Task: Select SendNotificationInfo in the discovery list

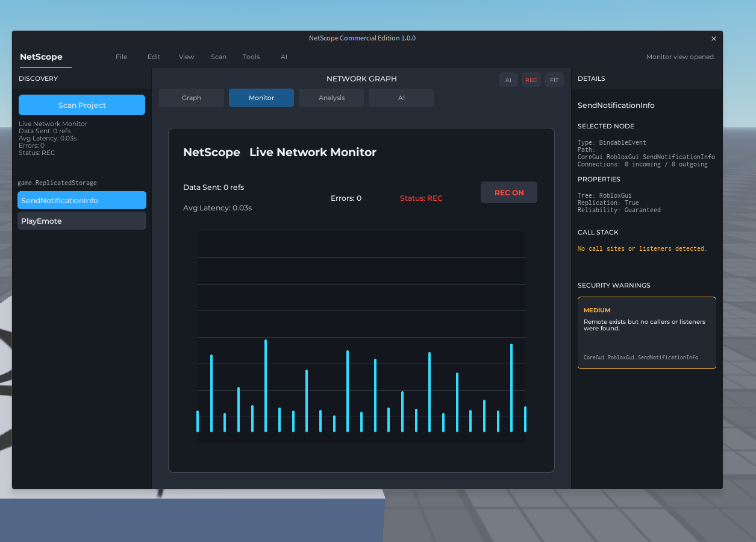Action: [x=82, y=200]
